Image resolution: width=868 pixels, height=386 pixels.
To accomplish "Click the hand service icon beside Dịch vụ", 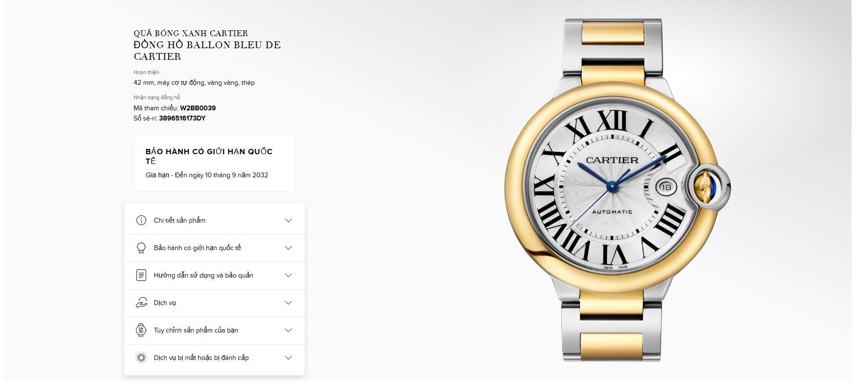I will click(x=141, y=303).
